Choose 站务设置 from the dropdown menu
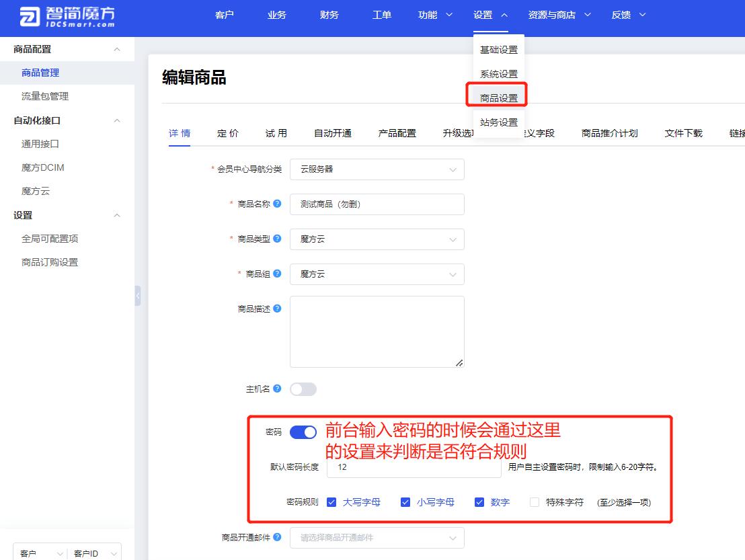The width and height of the screenshot is (745, 560). tap(498, 122)
